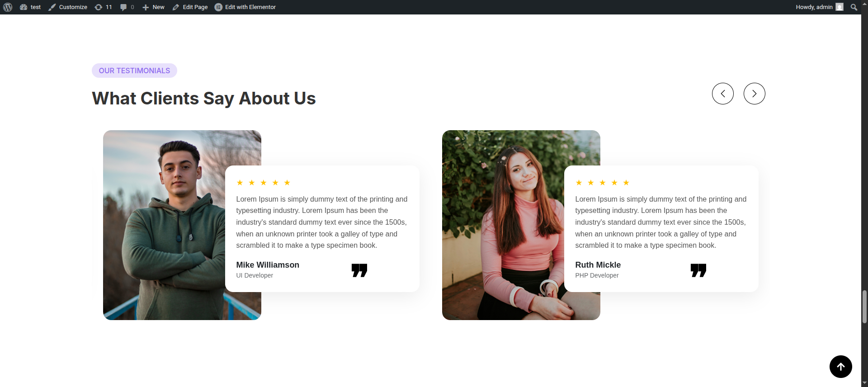Screen dimensions: 868x387
Task: Open the New content menu
Action: 153,7
